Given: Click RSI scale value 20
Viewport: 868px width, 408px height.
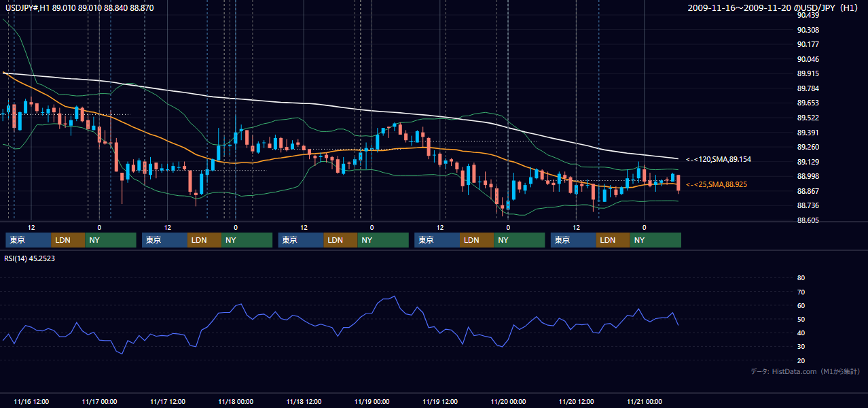Looking at the screenshot, I should coord(801,360).
